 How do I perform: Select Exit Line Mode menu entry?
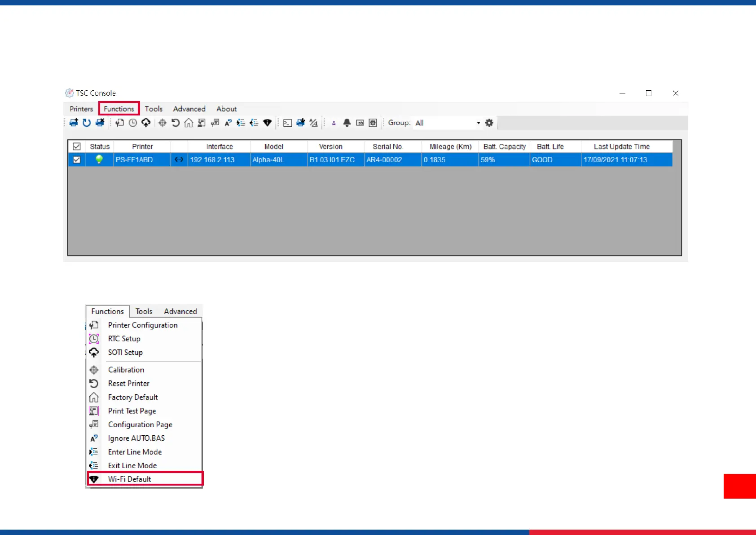coord(144,466)
